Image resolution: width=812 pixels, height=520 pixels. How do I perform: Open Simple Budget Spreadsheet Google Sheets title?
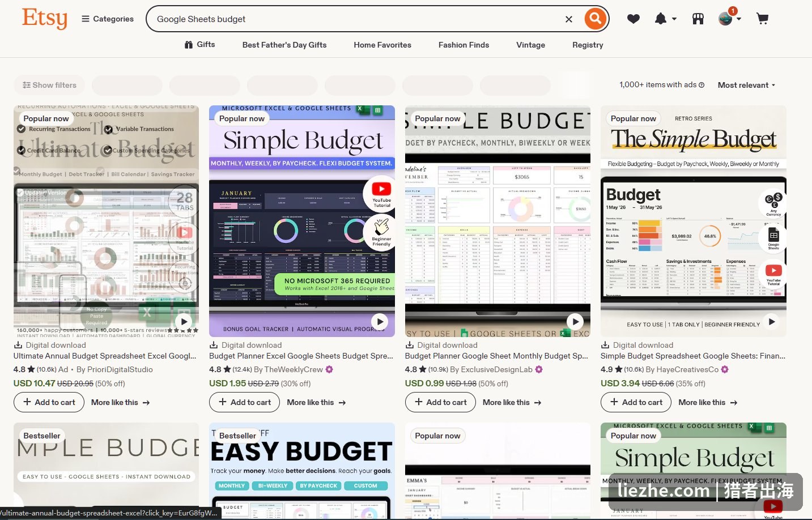tap(693, 356)
